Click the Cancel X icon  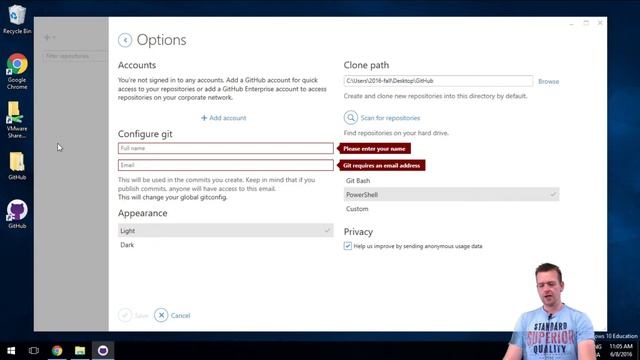(161, 315)
